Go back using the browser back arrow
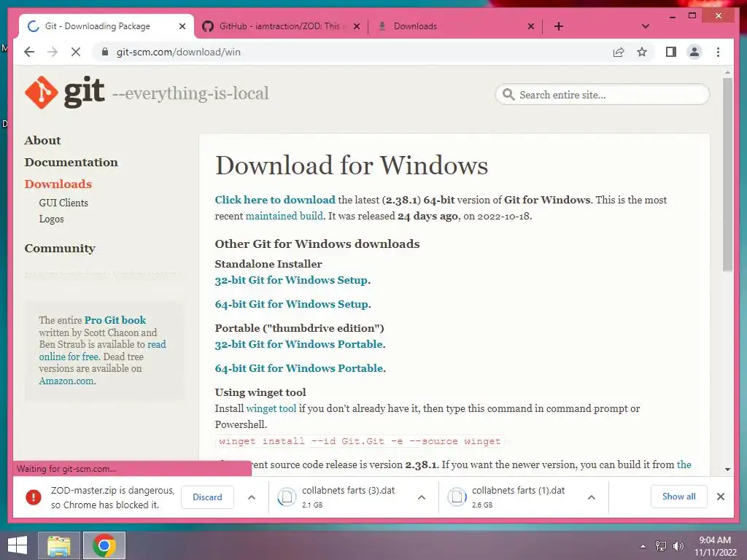Viewport: 747px width, 560px height. click(29, 52)
